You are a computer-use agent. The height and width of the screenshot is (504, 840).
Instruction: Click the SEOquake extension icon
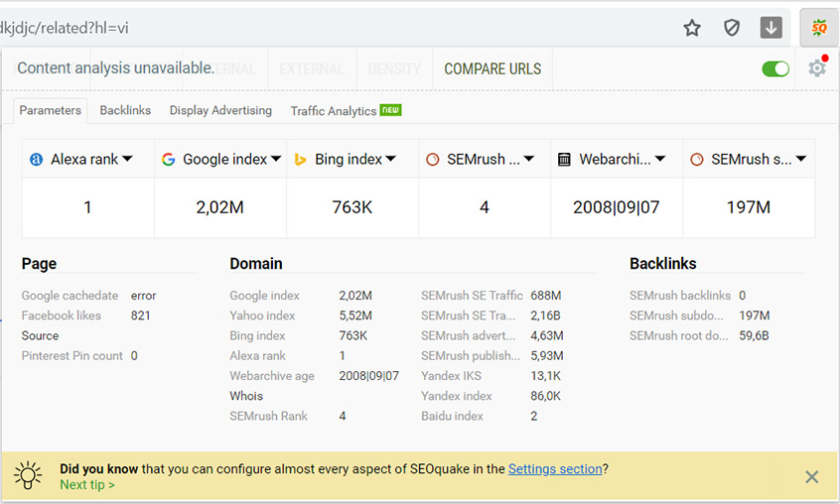(818, 28)
